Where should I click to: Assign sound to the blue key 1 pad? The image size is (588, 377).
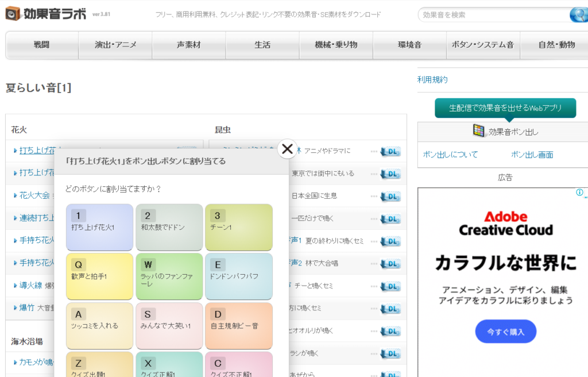coord(100,227)
